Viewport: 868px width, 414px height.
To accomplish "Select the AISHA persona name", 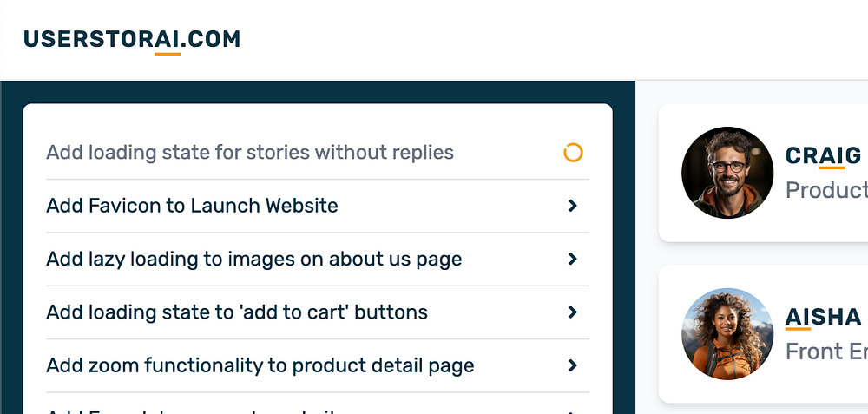I will pos(823,317).
